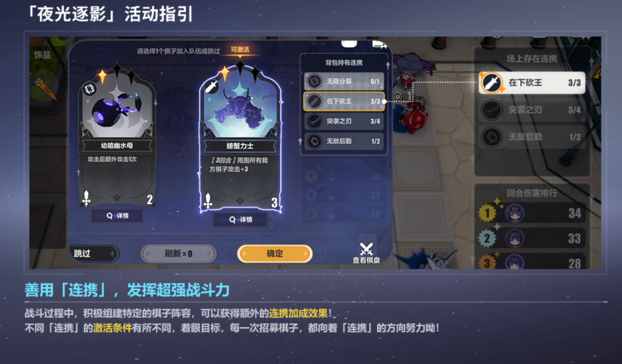This screenshot has height=364, width=622.
Task: Click the sword icon on 螃蟹力士 card
Action: tap(211, 87)
